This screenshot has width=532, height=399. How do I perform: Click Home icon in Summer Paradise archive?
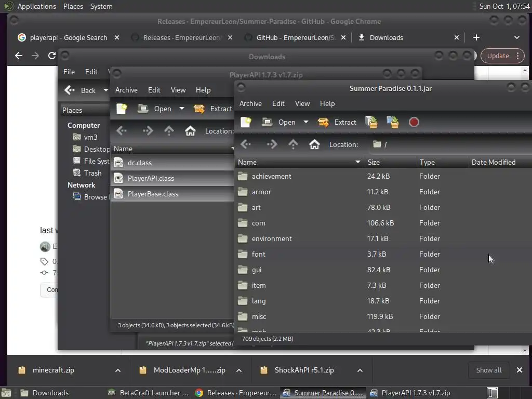314,144
